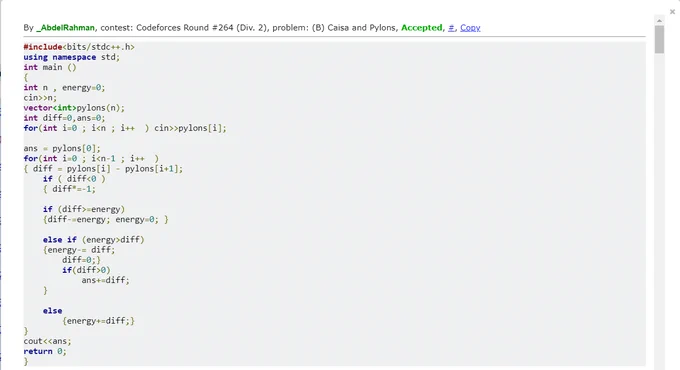This screenshot has width=680, height=370.
Task: Click the 'return 0;' line
Action: click(x=45, y=351)
